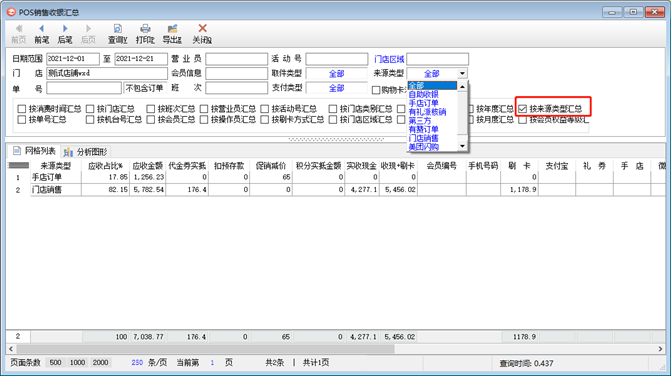Click the grid horizontal scrollbar thumb
The image size is (671, 376).
(x=205, y=349)
